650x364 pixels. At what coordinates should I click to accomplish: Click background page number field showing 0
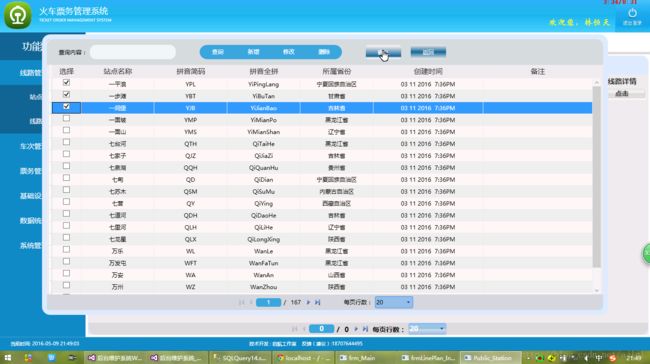[x=322, y=329]
